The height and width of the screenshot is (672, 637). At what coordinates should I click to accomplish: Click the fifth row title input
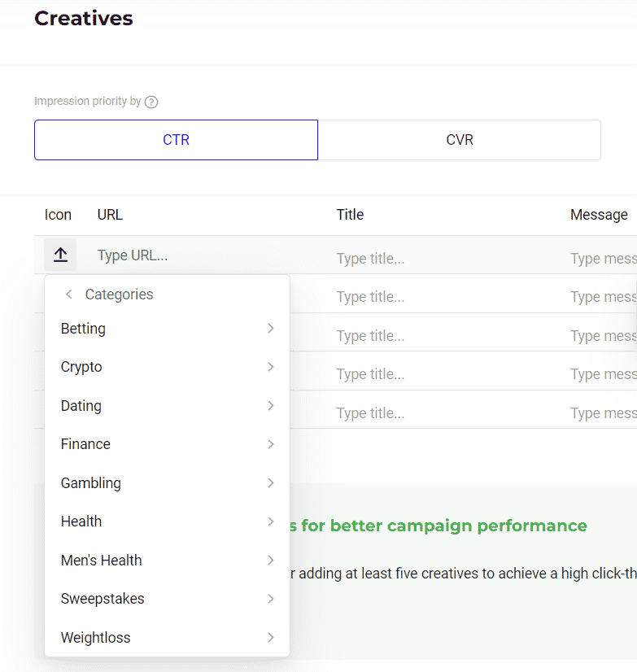(439, 413)
